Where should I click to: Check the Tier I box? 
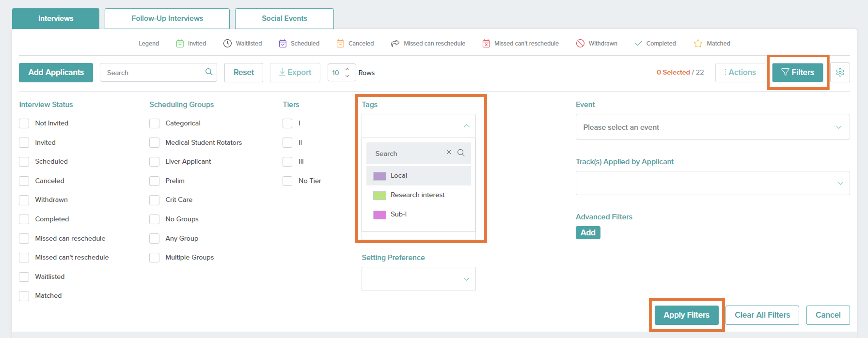click(x=287, y=123)
